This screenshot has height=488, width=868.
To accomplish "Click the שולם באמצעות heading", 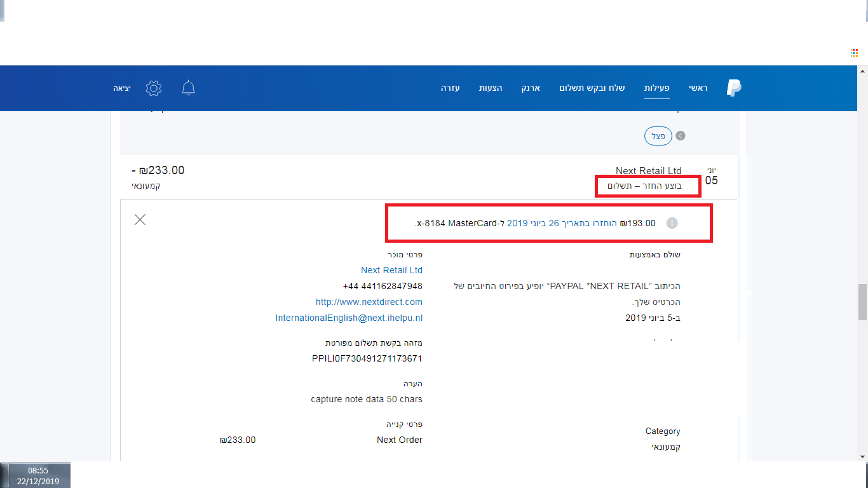I will [654, 255].
